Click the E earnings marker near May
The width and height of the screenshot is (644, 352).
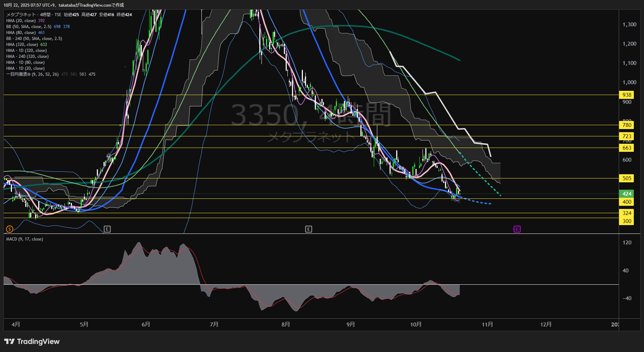[x=107, y=229]
